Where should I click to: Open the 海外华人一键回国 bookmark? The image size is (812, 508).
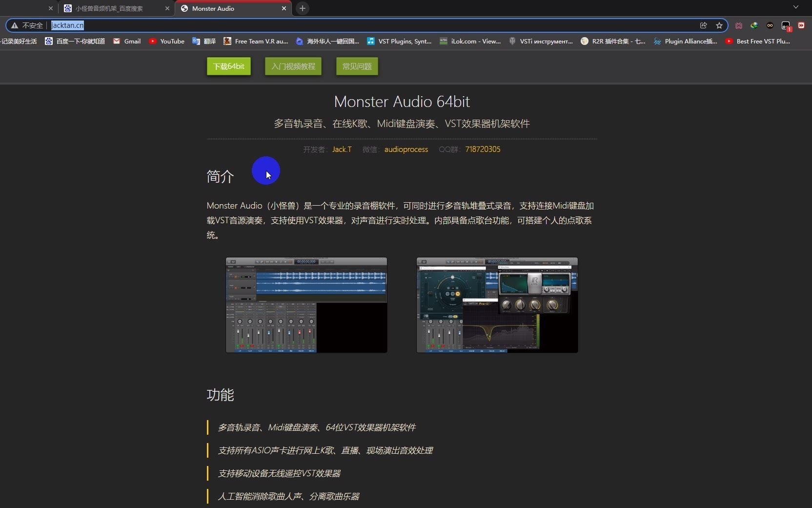tap(327, 42)
